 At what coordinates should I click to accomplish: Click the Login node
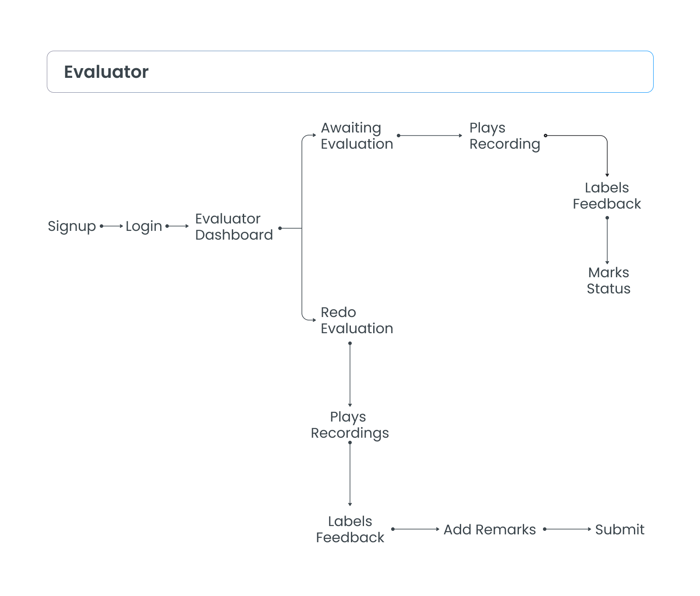[143, 226]
